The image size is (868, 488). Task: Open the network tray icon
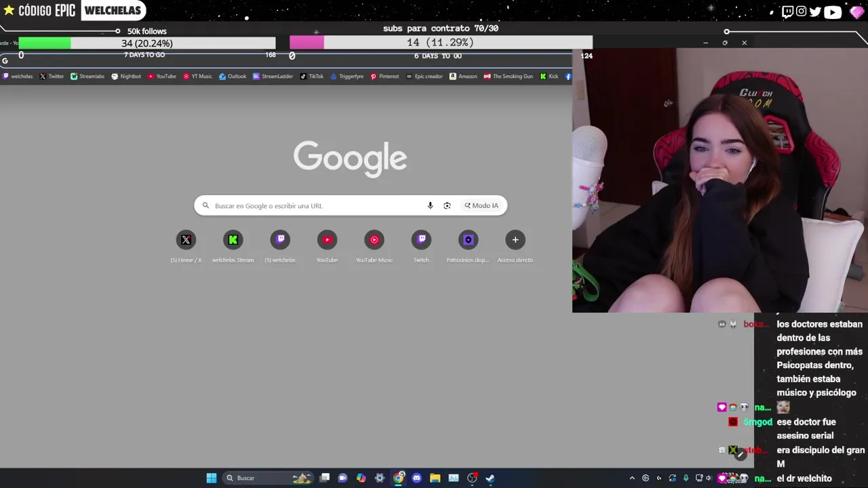click(699, 478)
